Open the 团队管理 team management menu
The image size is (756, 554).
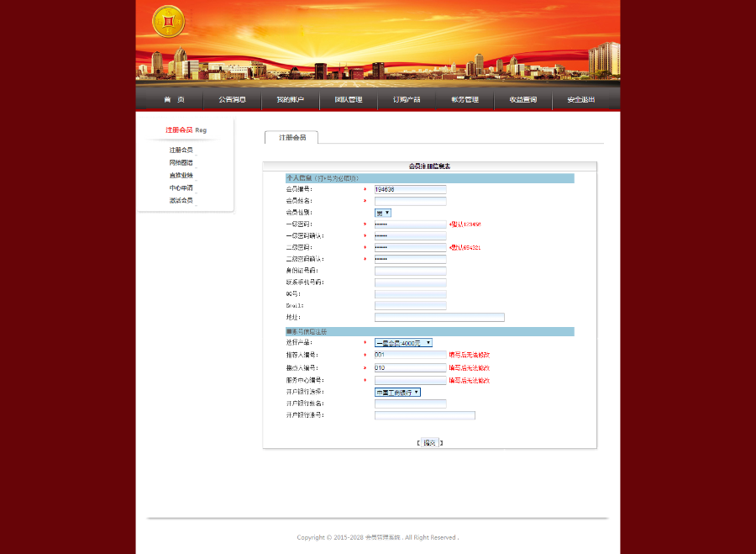(349, 99)
